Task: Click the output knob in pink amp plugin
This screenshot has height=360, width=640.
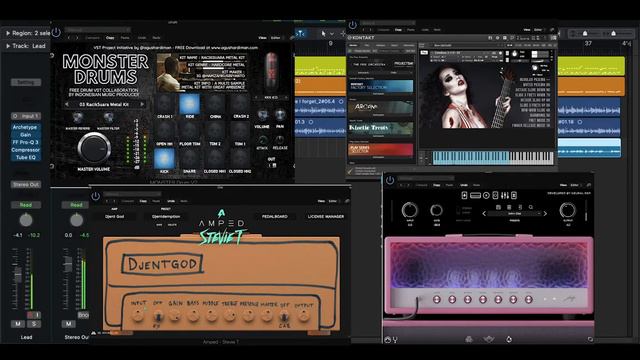Action: [568, 210]
